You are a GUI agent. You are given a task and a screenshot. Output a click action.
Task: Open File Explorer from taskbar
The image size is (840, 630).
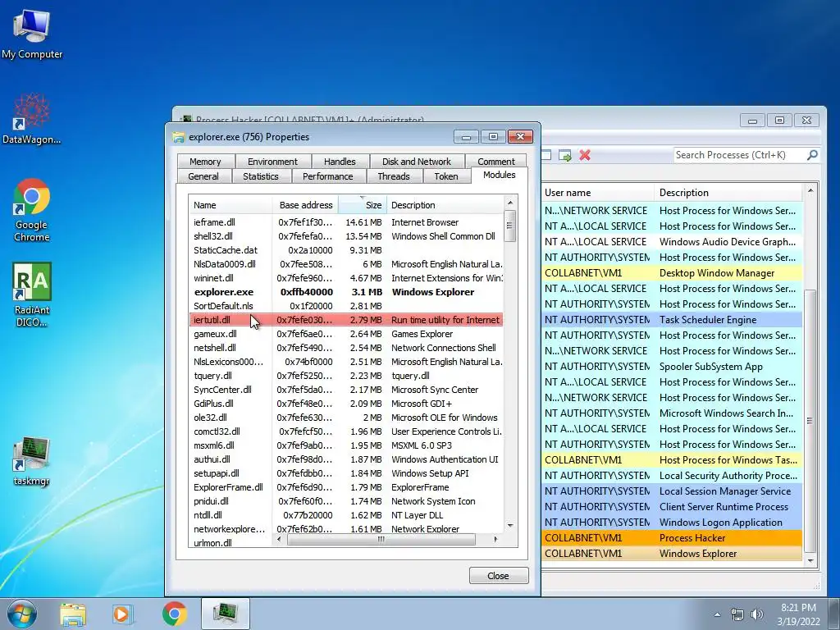coord(73,614)
